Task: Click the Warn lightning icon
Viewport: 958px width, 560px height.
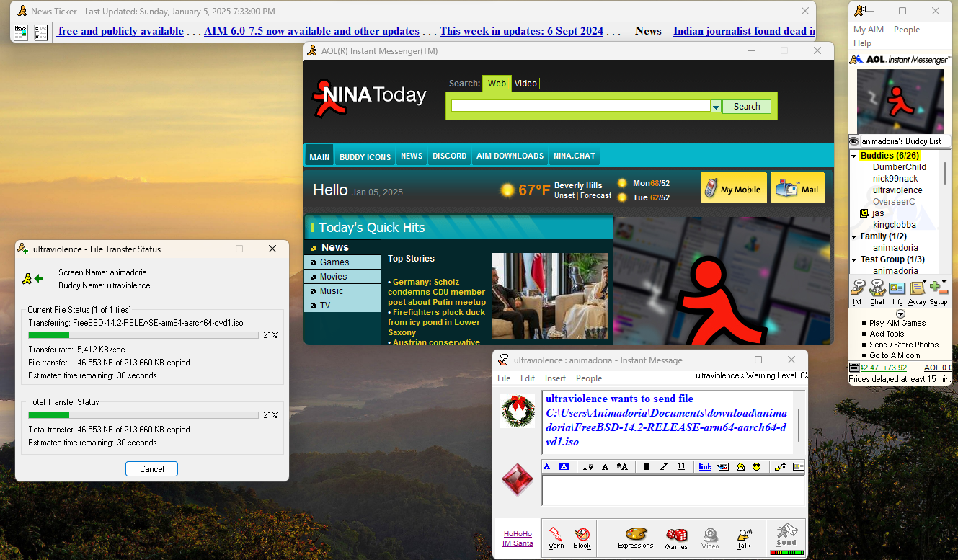Action: pos(556,538)
